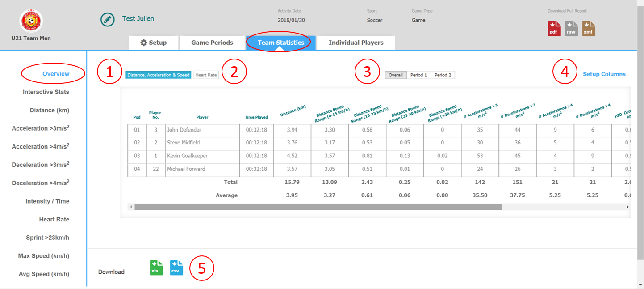Open the Individual Players tab
This screenshot has height=289, width=644.
355,42
